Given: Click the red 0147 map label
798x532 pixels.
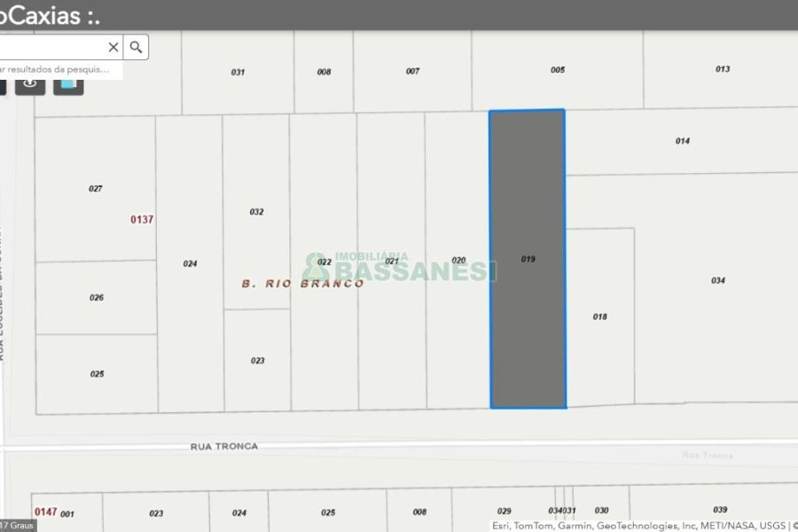Looking at the screenshot, I should (x=45, y=510).
